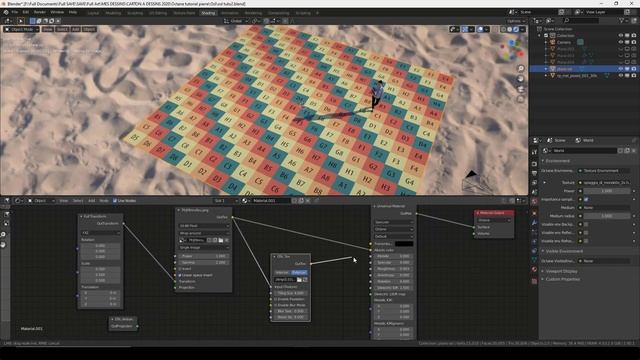Image resolution: width=640 pixels, height=360 pixels.
Task: Open the Wrap around dropdown in texture node
Action: coord(204,233)
